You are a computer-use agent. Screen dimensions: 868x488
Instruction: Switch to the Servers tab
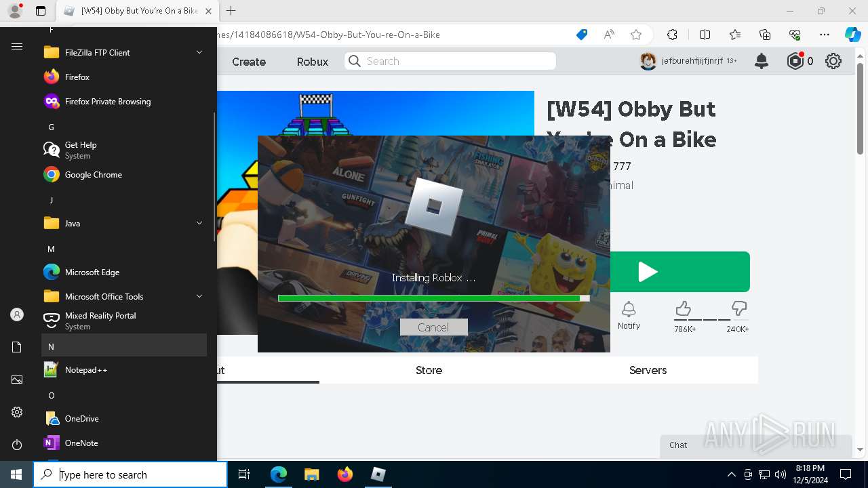coord(648,370)
